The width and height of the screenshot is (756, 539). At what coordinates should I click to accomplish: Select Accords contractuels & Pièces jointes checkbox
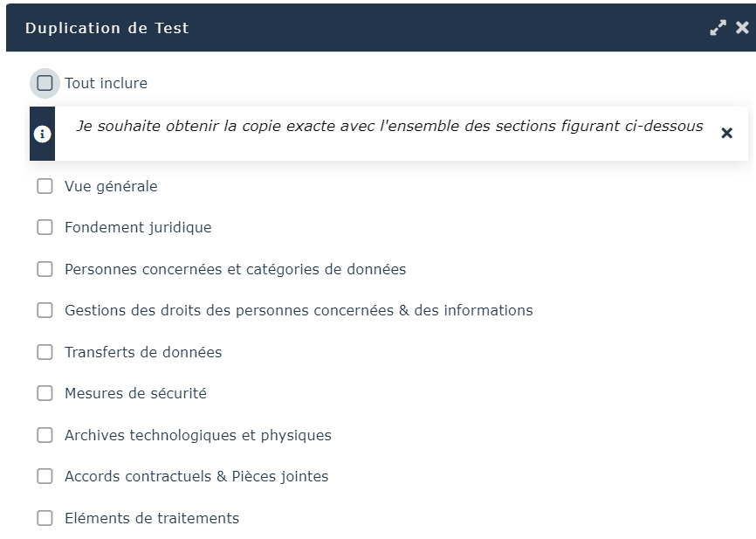tap(45, 476)
